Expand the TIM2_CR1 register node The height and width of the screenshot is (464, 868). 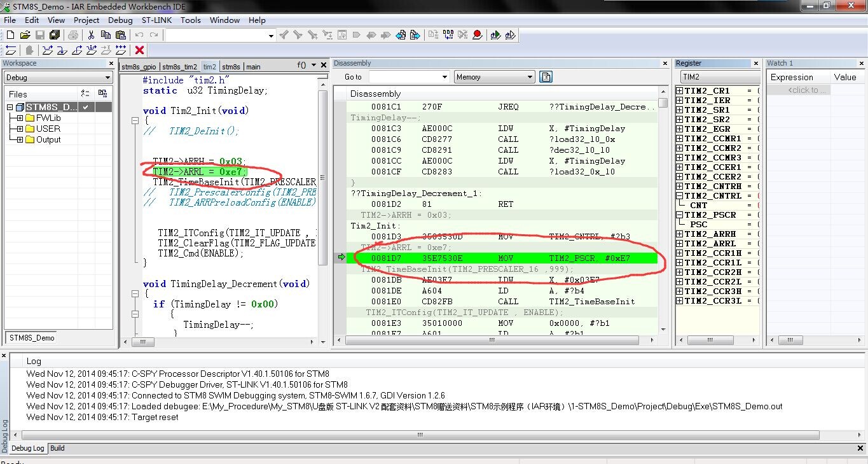pos(680,90)
